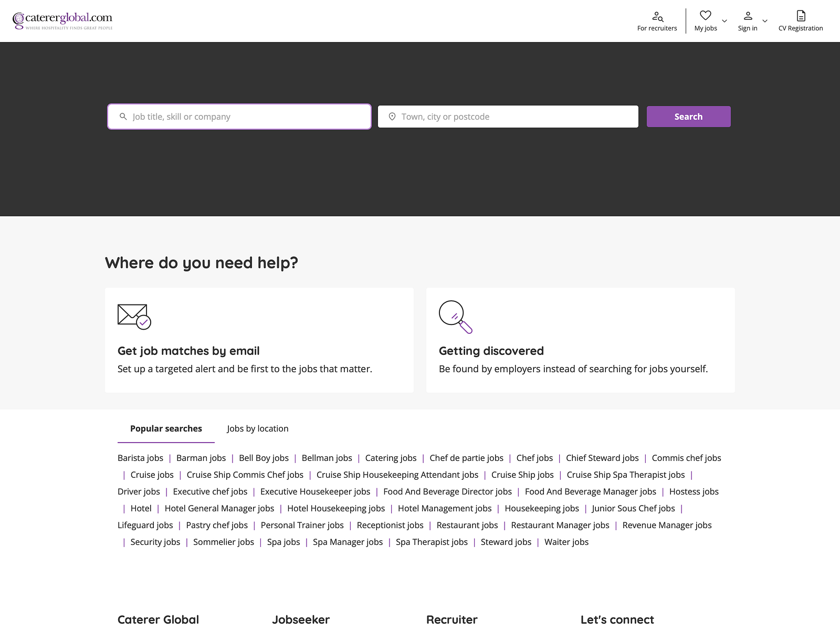Open CV Registration via the document icon
This screenshot has height=630, width=840.
(801, 15)
